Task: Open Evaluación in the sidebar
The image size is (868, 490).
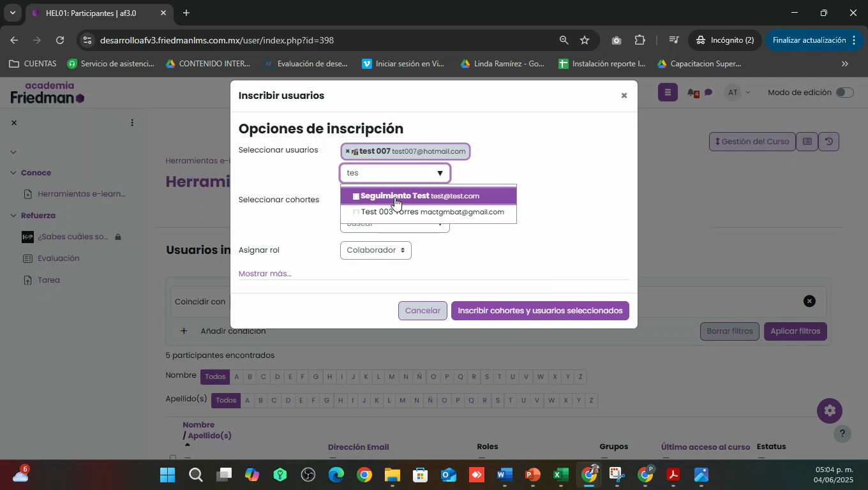Action: 59,258
